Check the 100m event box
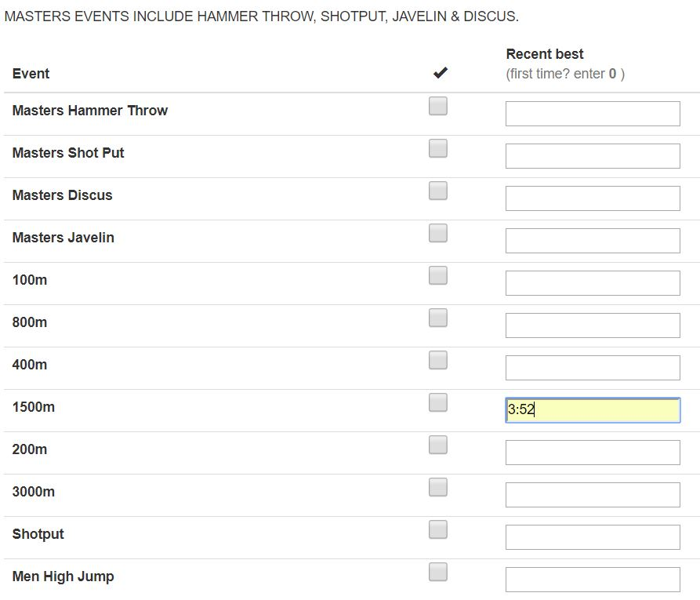Screen dimensions: 700x600 pos(438,275)
